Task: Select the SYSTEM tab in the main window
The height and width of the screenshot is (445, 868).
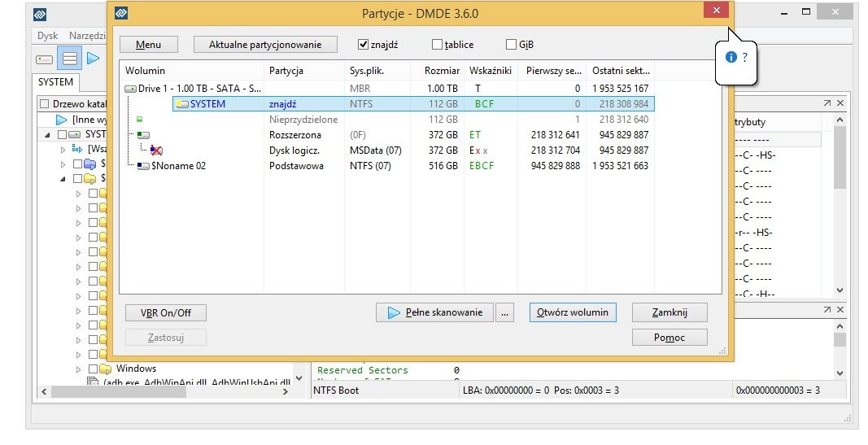Action: [55, 82]
